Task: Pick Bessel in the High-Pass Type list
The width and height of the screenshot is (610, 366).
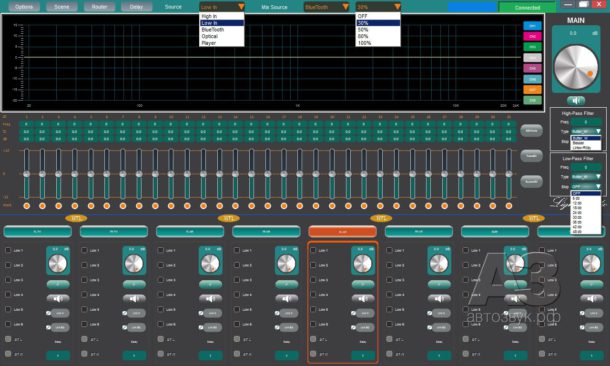Action: (x=586, y=143)
